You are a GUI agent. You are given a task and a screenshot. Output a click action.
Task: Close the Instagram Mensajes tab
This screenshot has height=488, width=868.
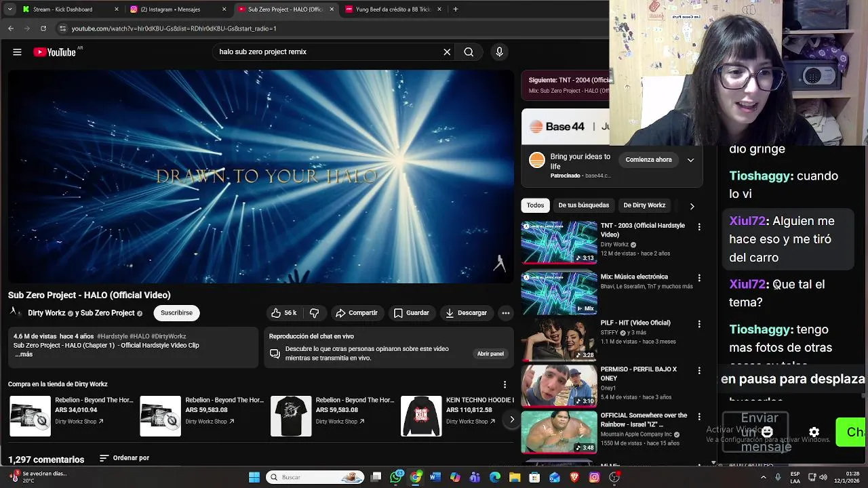point(224,9)
